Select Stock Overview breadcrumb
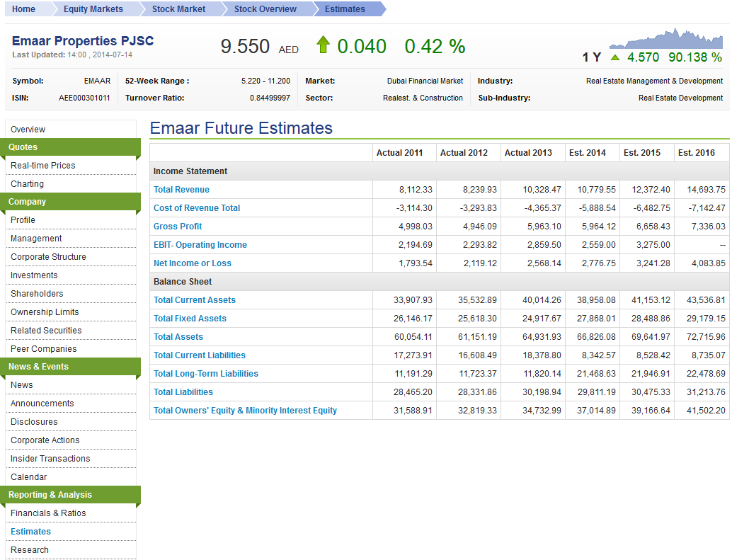This screenshot has height=560, width=732. click(x=265, y=9)
